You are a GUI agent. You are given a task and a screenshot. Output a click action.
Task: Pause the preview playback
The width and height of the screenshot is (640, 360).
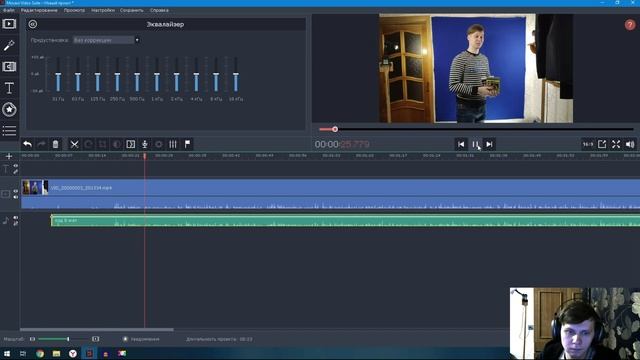(x=476, y=144)
